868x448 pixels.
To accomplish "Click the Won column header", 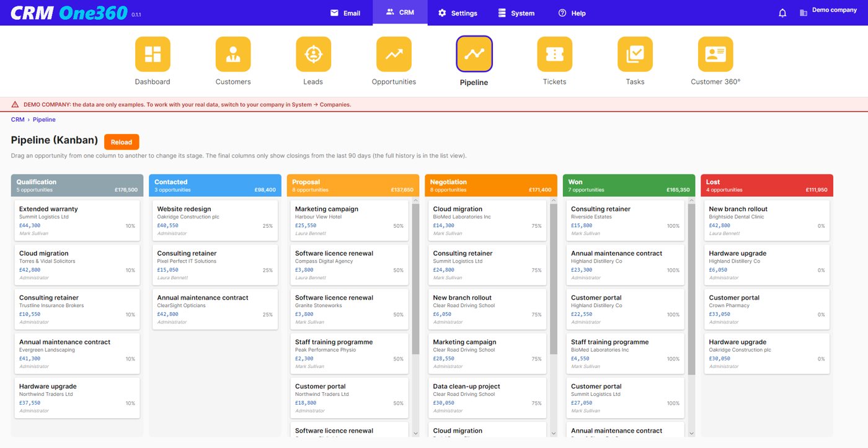I will pos(629,186).
